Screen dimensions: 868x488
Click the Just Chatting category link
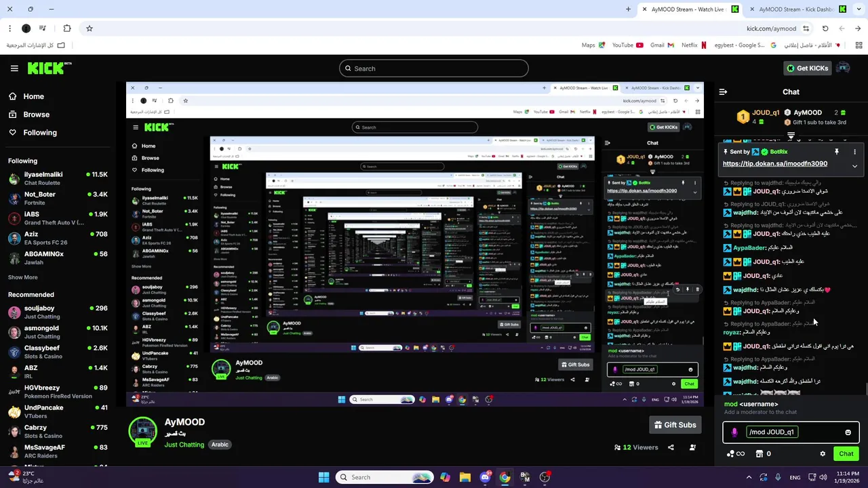tap(184, 445)
